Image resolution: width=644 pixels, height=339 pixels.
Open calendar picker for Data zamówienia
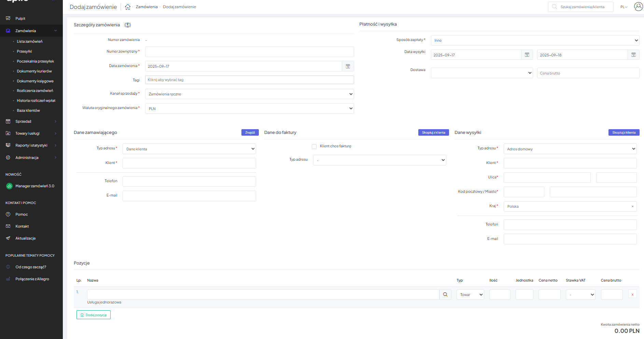point(348,66)
